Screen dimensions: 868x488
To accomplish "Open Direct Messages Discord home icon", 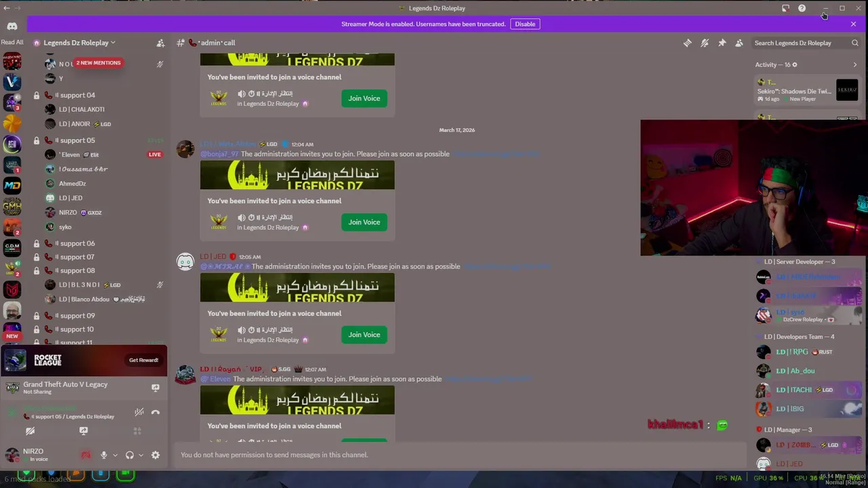I will point(12,26).
